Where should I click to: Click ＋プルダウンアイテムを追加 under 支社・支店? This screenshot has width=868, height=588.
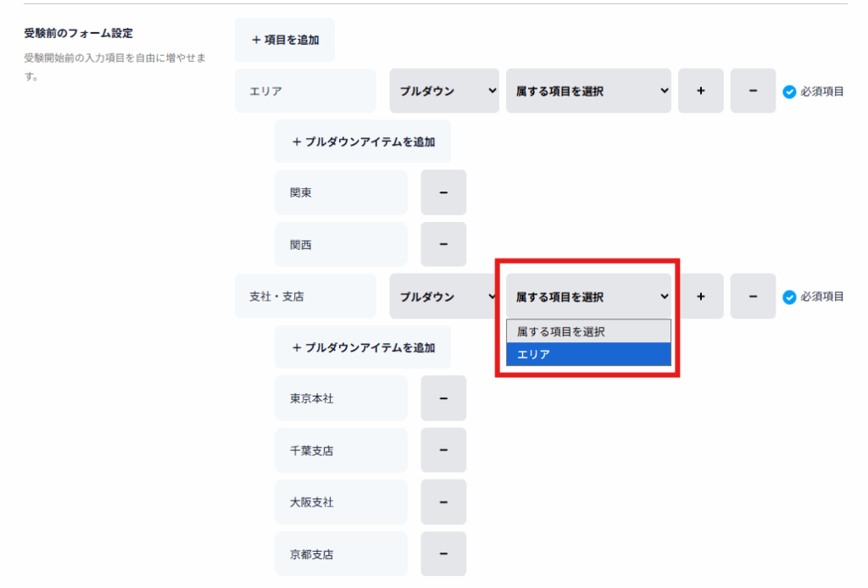[363, 347]
